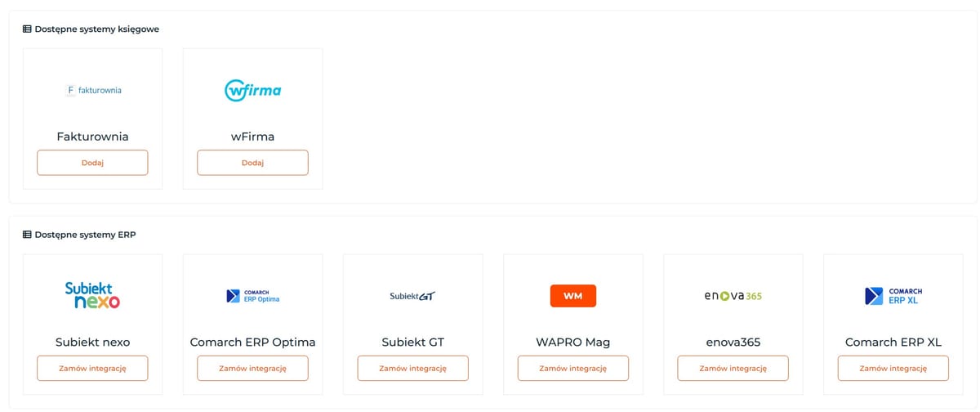
Task: Click the Subiekt nexo logo
Action: [x=92, y=295]
